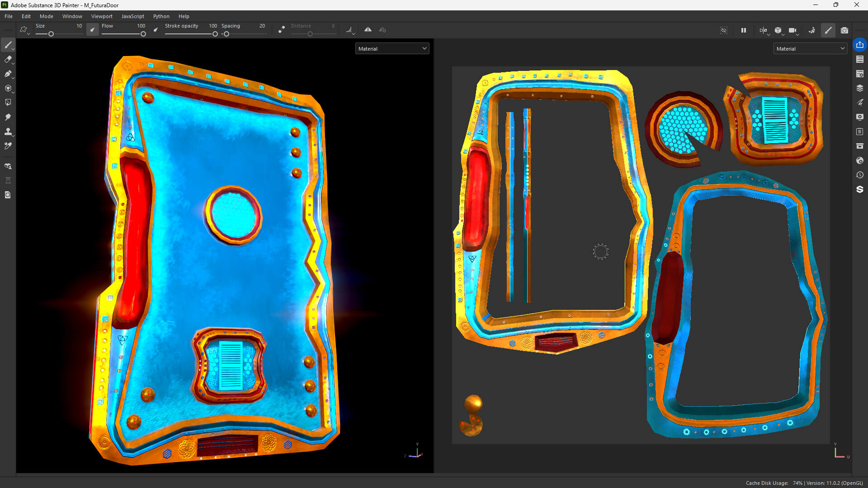Toggle pen pressure for brush Size
The image size is (868, 488).
(92, 30)
